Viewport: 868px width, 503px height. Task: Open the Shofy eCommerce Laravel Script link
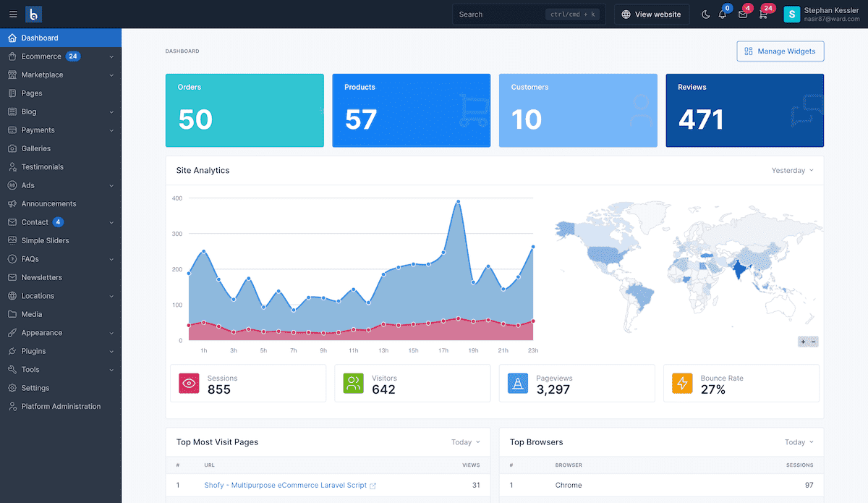pos(285,486)
